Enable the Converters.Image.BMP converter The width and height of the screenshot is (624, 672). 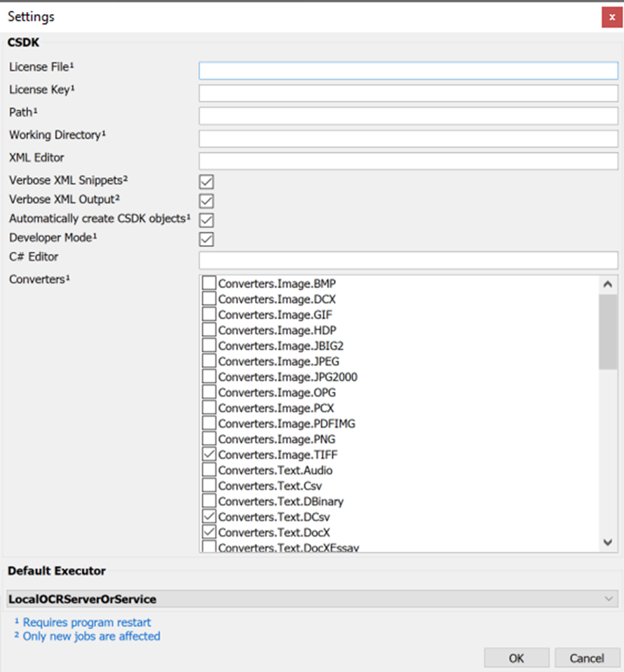[209, 283]
